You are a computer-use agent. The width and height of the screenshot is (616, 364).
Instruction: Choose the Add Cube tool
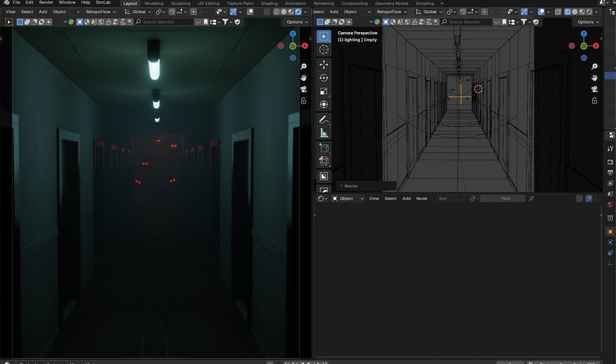pyautogui.click(x=324, y=148)
